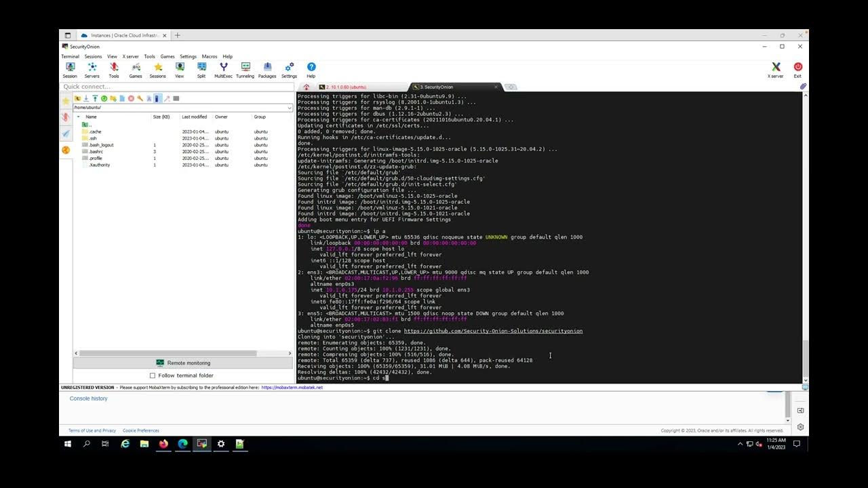This screenshot has width=868, height=488.
Task: Open the Help question mark icon
Action: coord(311,70)
